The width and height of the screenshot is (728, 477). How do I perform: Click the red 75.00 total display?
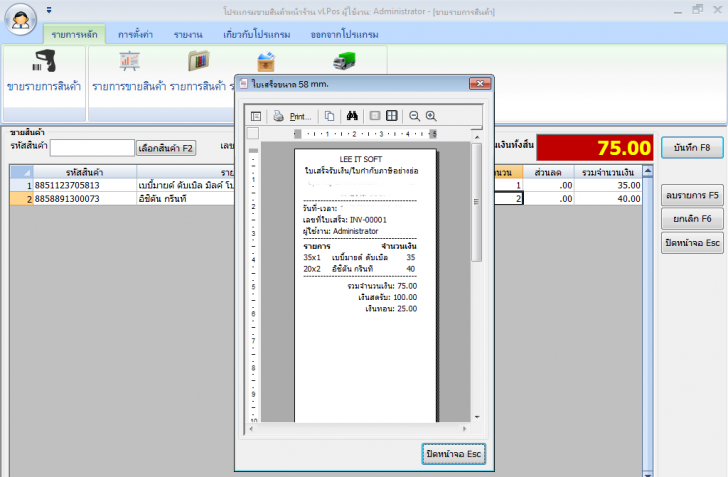point(595,148)
